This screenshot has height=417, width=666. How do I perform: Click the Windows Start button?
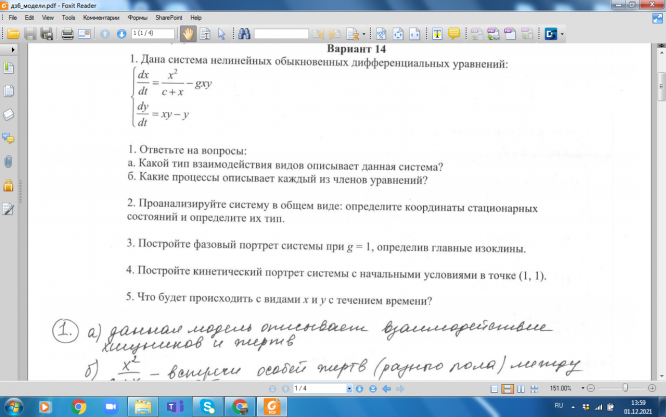coord(14,407)
